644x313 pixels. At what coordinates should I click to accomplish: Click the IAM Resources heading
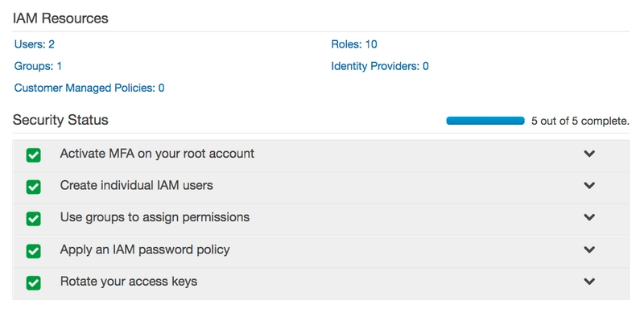coord(60,18)
